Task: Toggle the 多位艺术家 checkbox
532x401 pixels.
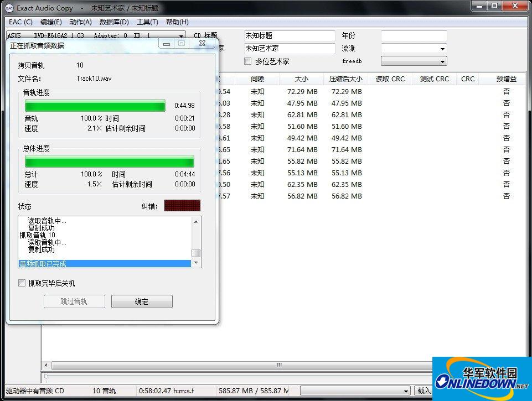Action: 247,61
